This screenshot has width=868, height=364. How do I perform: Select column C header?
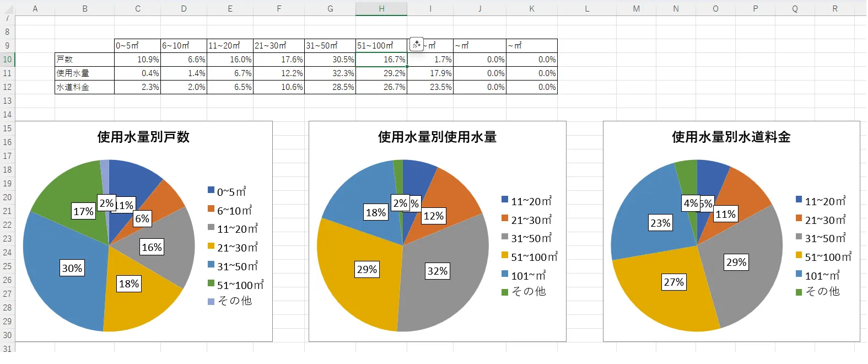click(138, 8)
